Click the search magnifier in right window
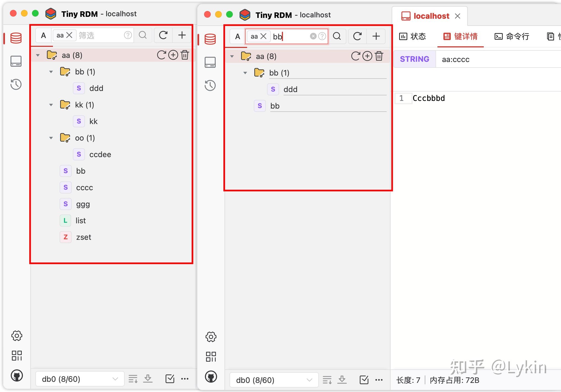The image size is (561, 392). tap(337, 36)
